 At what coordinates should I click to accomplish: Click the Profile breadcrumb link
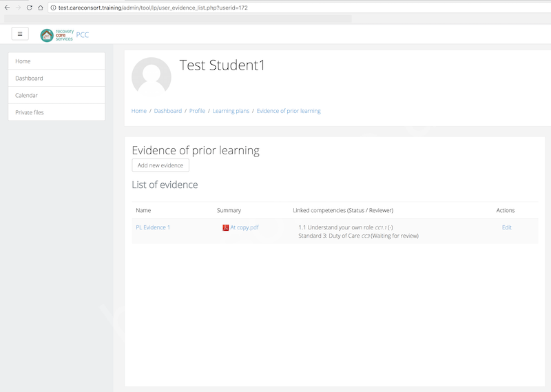pyautogui.click(x=197, y=111)
